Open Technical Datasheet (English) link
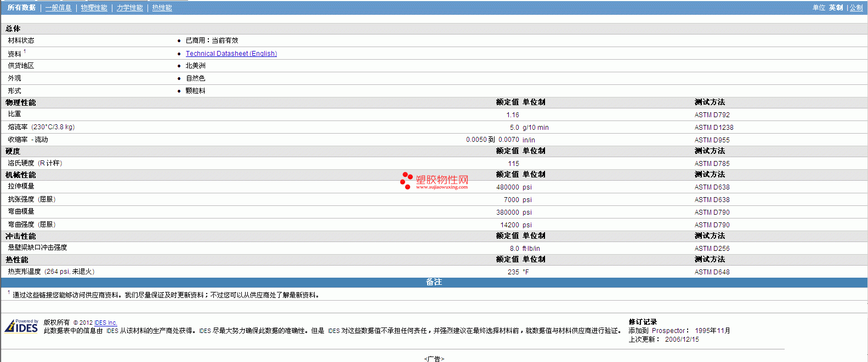Image resolution: width=868 pixels, height=362 pixels. pyautogui.click(x=231, y=54)
